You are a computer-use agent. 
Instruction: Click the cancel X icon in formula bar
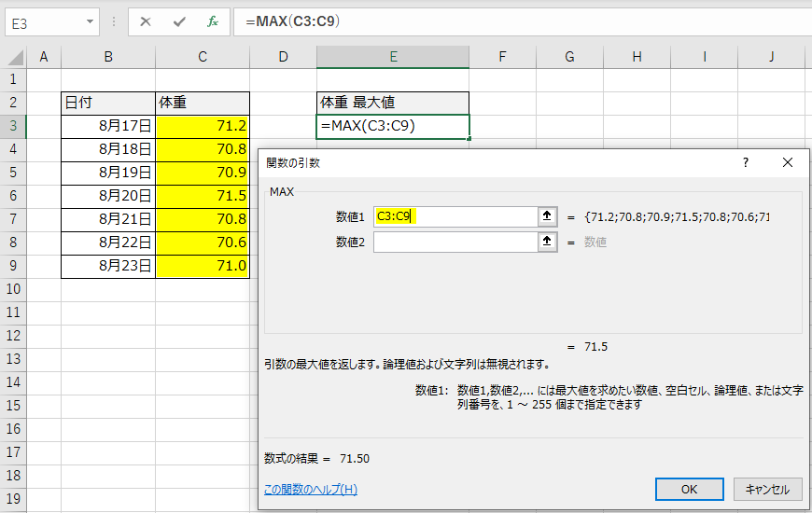click(145, 21)
